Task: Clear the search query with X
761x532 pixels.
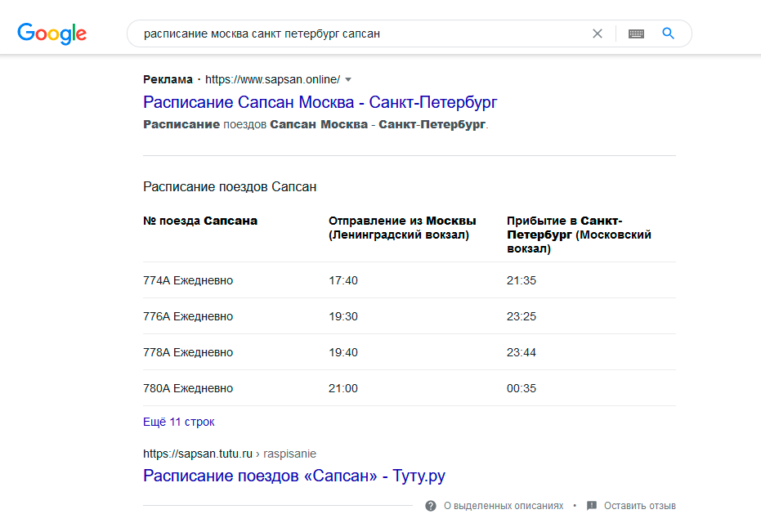Action: [598, 34]
